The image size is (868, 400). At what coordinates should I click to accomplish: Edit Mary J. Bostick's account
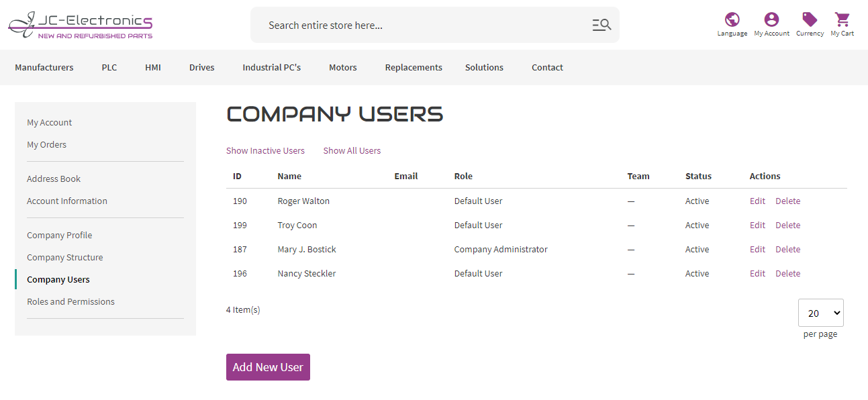coord(757,249)
